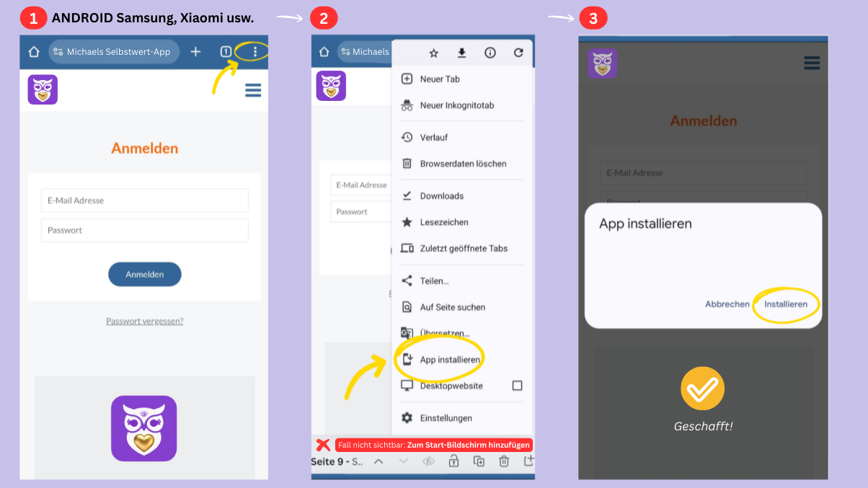The width and height of the screenshot is (868, 488).
Task: Choose App installieren in the browser menu
Action: coord(450,359)
